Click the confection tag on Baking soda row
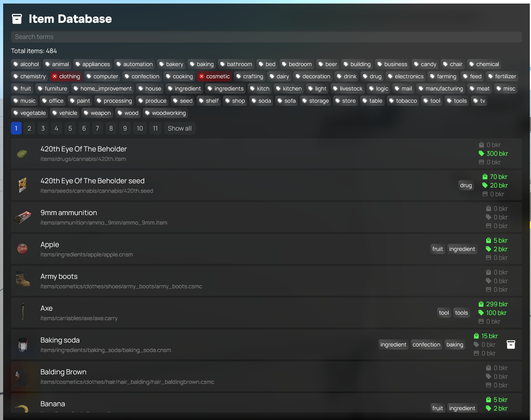The width and height of the screenshot is (531, 420). pyautogui.click(x=426, y=344)
